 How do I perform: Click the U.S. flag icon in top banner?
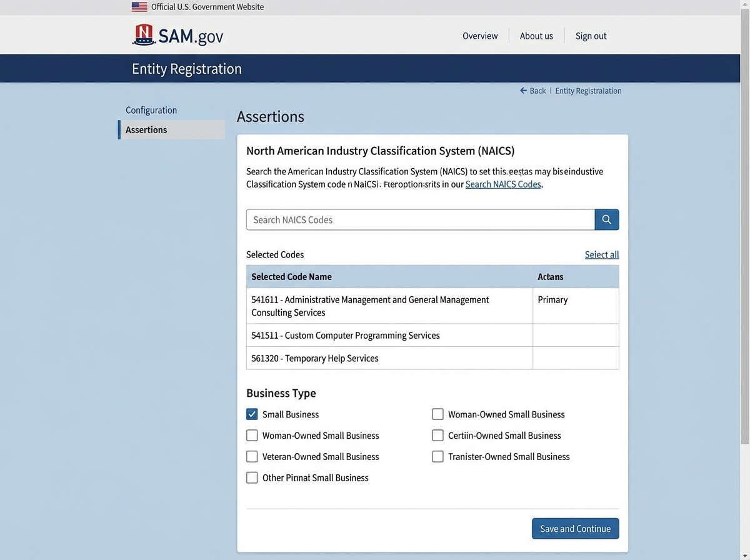[139, 7]
